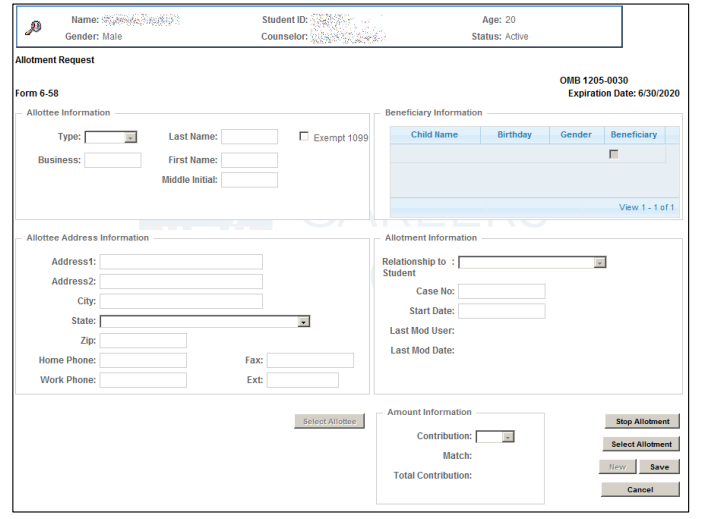Viewport: 707px width, 519px height.
Task: Select the Case No input box
Action: (501, 291)
